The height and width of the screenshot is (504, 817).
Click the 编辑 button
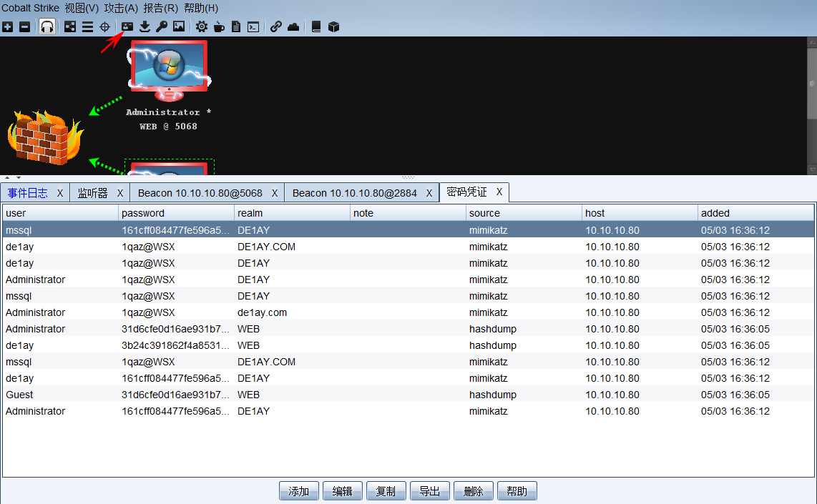(x=343, y=491)
